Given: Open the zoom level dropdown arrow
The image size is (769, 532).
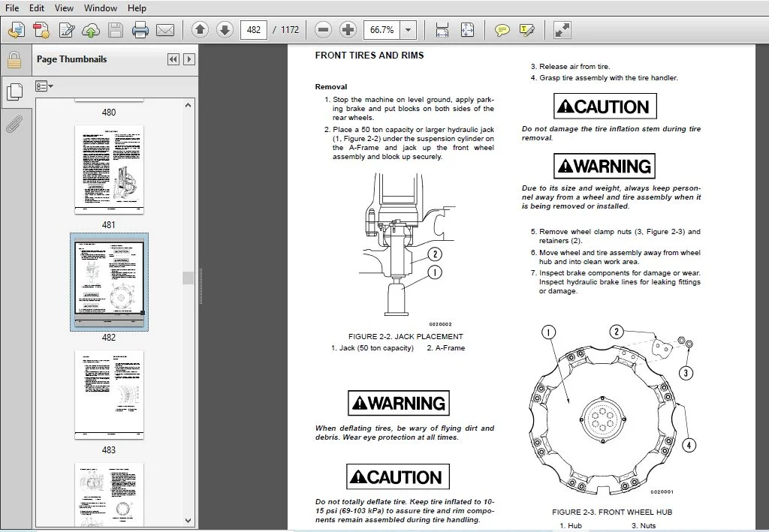Looking at the screenshot, I should (x=408, y=30).
